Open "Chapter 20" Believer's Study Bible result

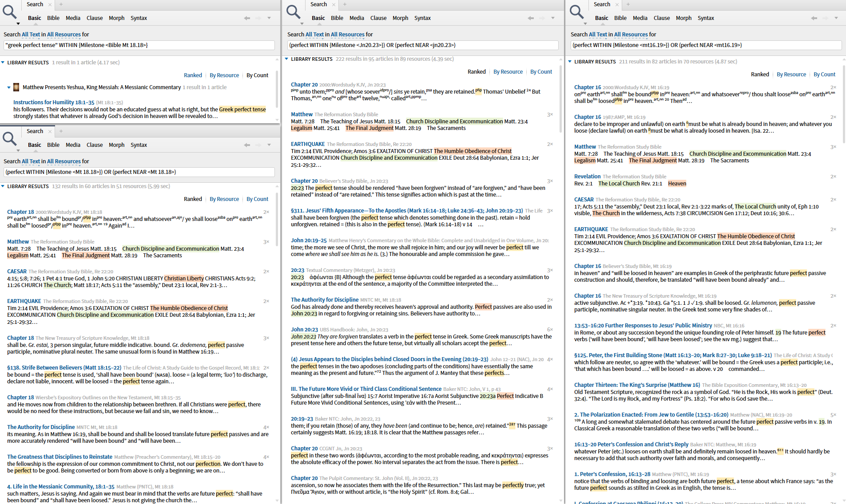point(304,181)
